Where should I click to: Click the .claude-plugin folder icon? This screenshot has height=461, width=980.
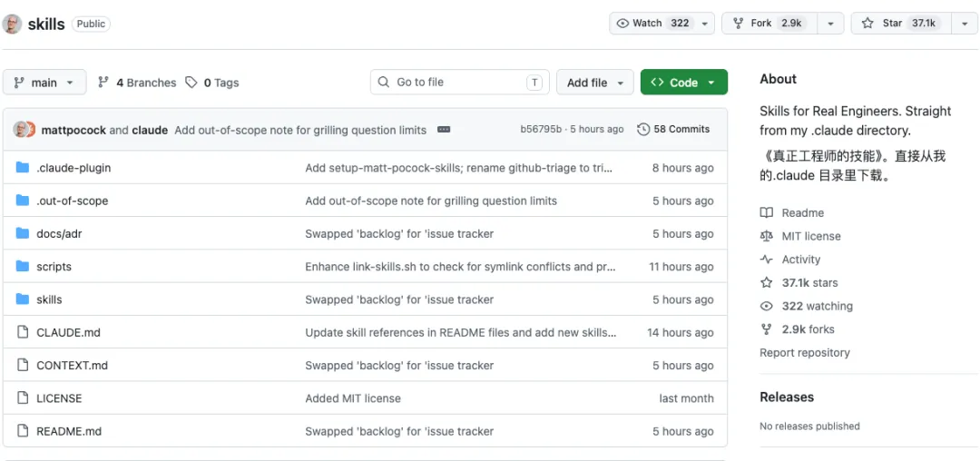pos(23,168)
